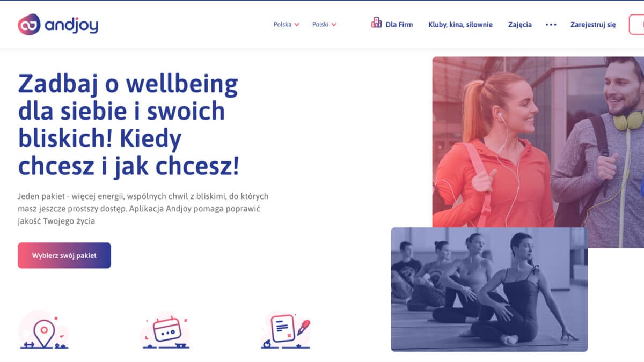644x362 pixels.
Task: Open the Dla Firm menu item
Action: [x=399, y=25]
